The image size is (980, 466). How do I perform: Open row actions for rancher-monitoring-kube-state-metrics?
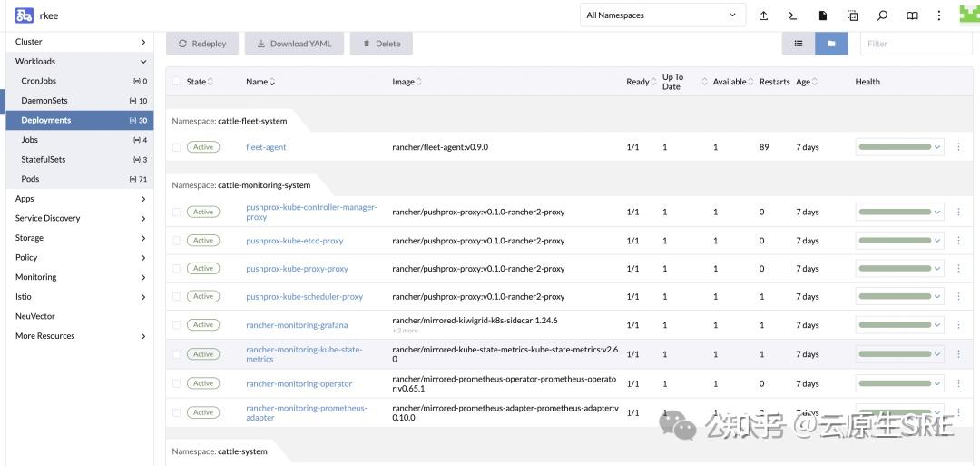tap(959, 354)
